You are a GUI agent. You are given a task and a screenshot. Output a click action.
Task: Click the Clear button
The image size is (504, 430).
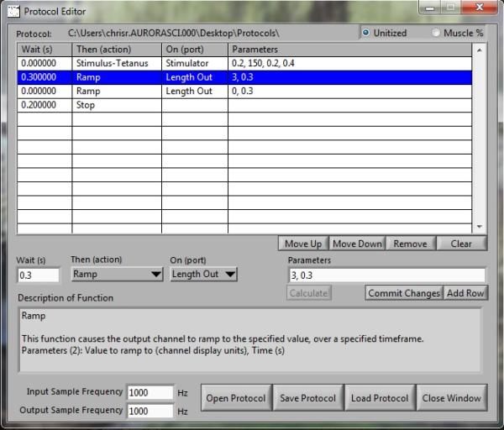461,244
